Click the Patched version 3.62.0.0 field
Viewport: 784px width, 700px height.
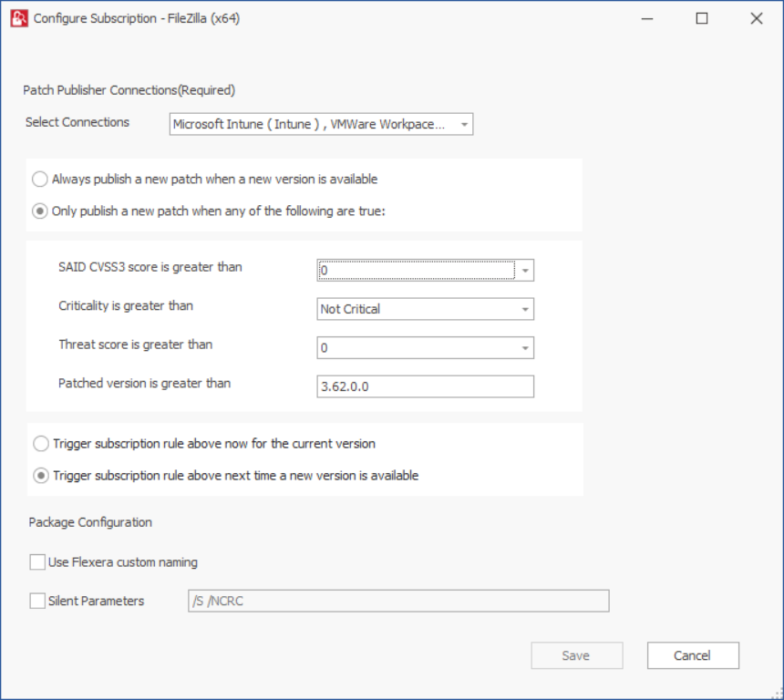(425, 386)
